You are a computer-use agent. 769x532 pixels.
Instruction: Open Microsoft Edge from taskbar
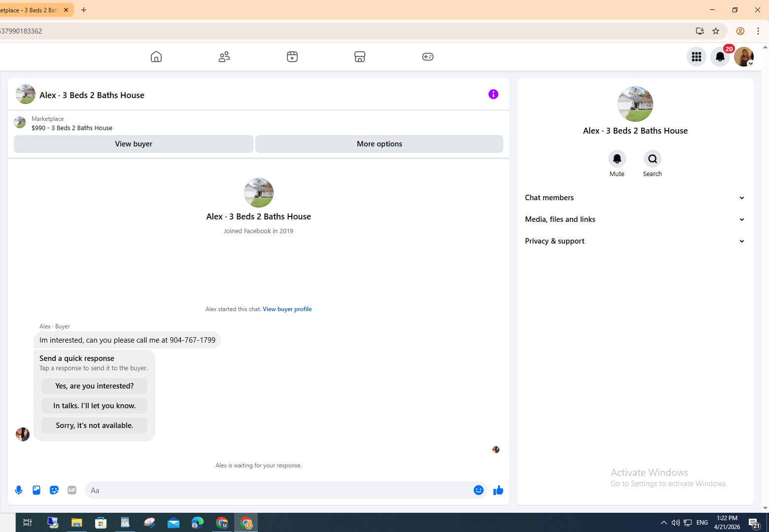(198, 523)
